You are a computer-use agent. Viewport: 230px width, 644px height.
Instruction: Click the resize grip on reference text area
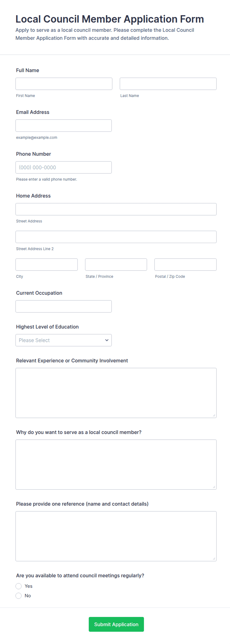click(214, 559)
